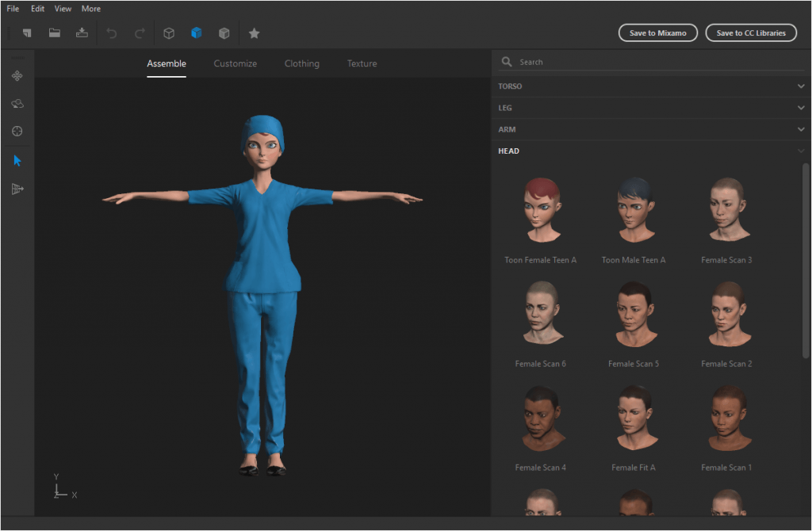812x531 pixels.
Task: Switch to wireframe display mode cube
Action: pos(168,32)
